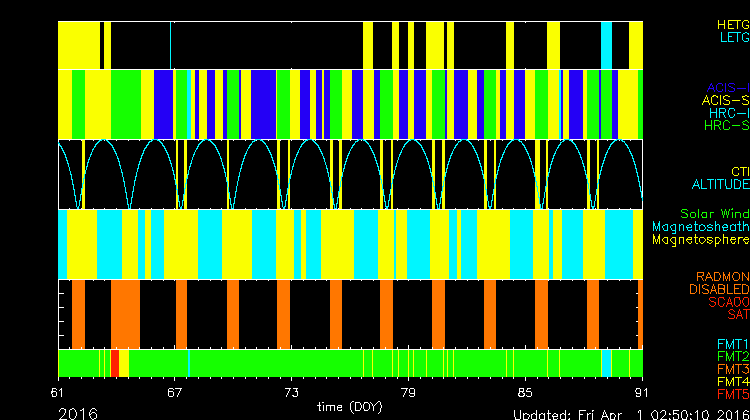
Task: Select the DISABLED legend label
Action: [716, 289]
